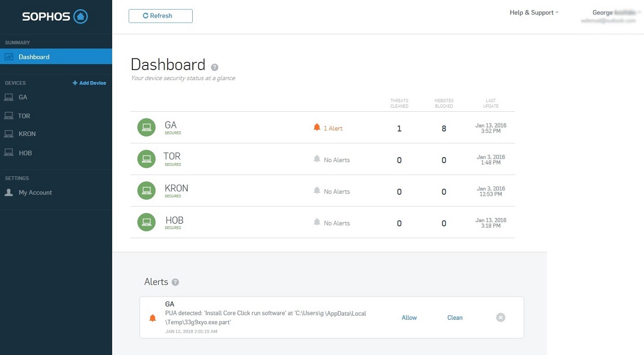Click the orange bell icon in the alert card
644x355 pixels.
coord(153,318)
